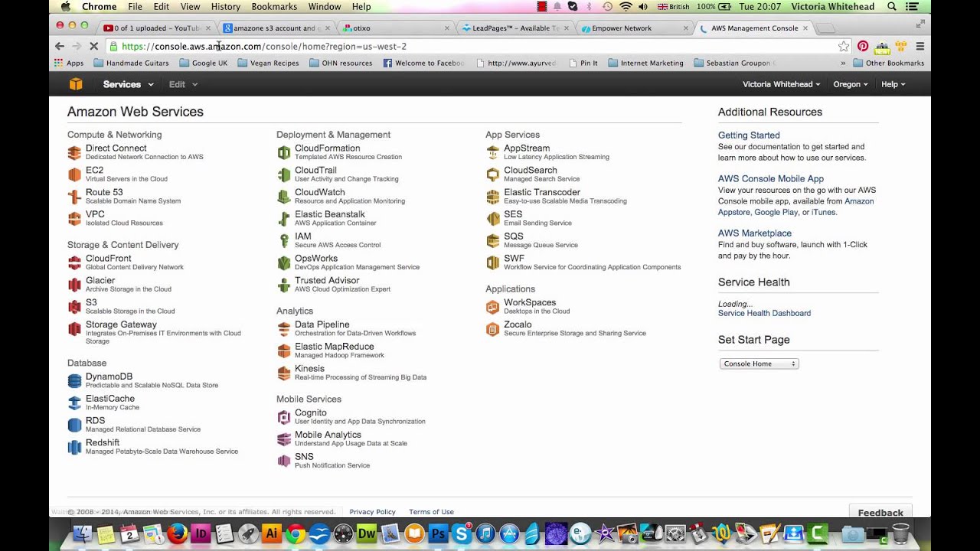Click the Kinesis icon
Image resolution: width=980 pixels, height=551 pixels.
(283, 373)
